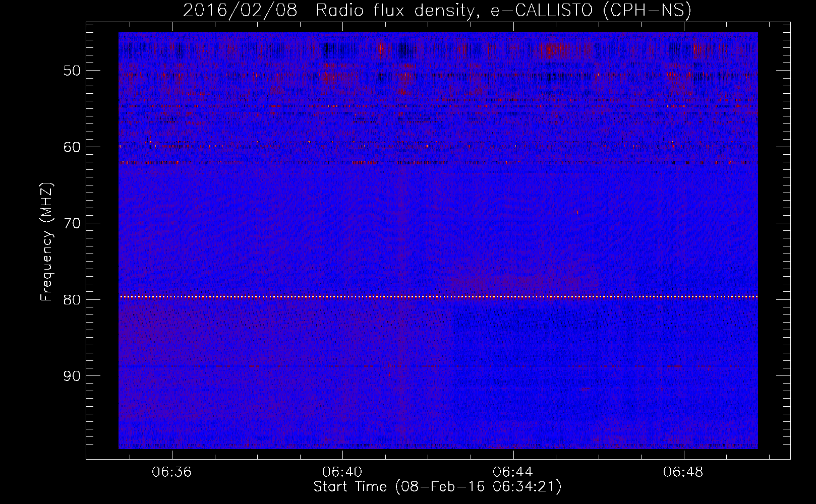Click the 'Frequency (MHZ)' axis label
Image resolution: width=816 pixels, height=504 pixels.
46,242
